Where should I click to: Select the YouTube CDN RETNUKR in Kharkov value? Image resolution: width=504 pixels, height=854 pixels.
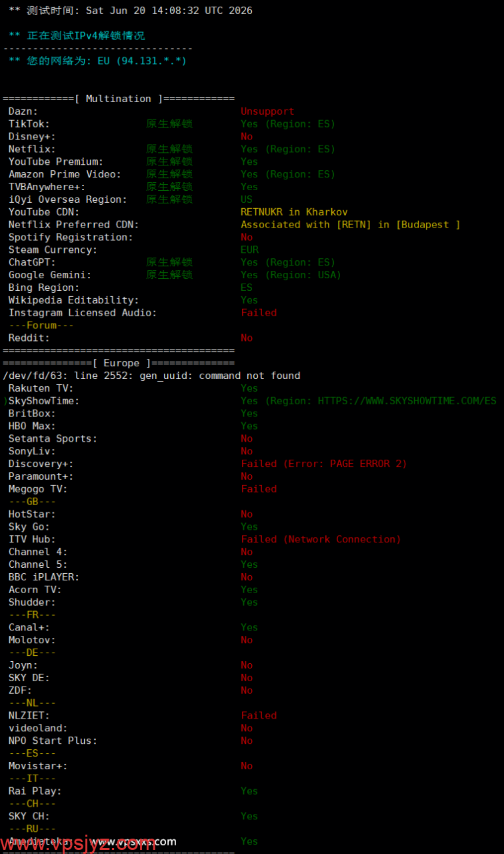(294, 212)
